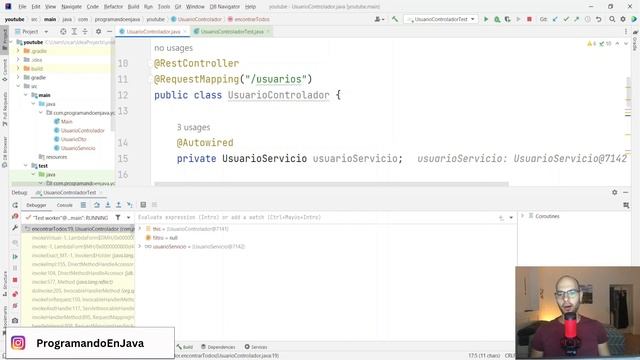This screenshot has height=360, width=640.
Task: Expand the 'this' variable node
Action: (140, 229)
